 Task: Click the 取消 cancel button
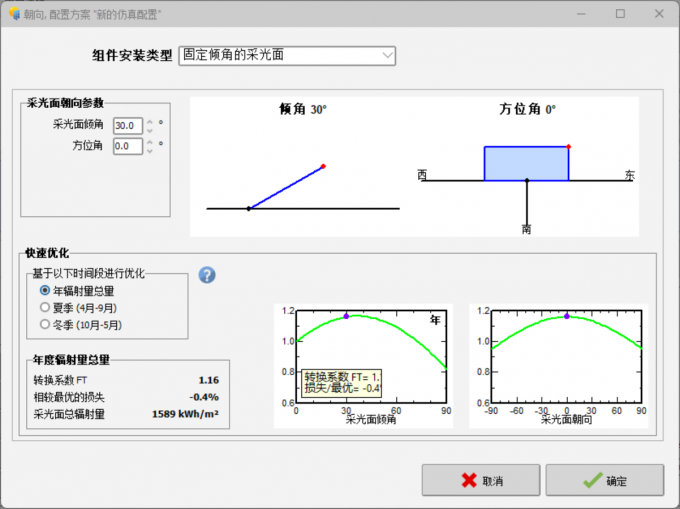(x=481, y=480)
